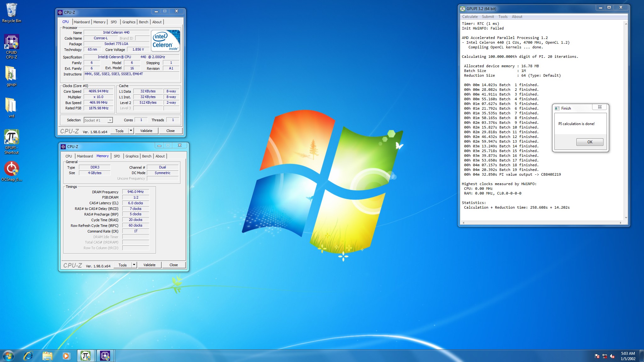Image resolution: width=644 pixels, height=362 pixels.
Task: Open Windows Explorer from the taskbar
Action: pos(47,356)
